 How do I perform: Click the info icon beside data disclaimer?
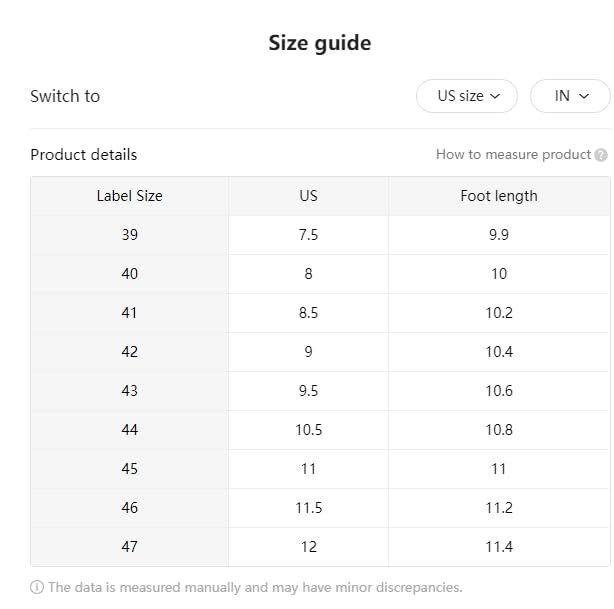coord(37,588)
